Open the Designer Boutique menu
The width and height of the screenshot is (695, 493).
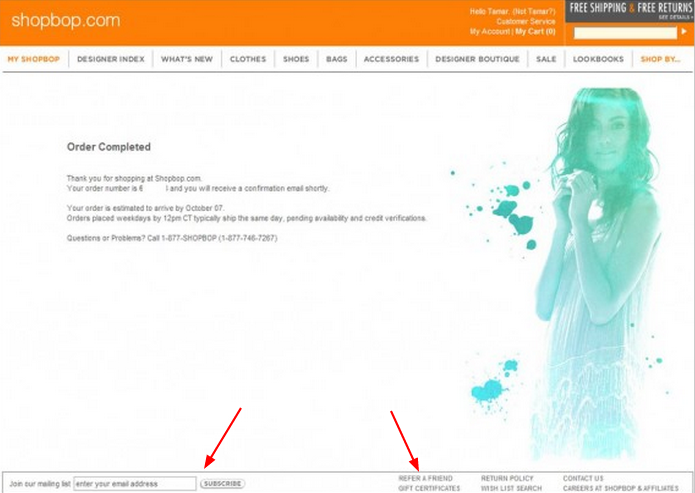(x=477, y=59)
